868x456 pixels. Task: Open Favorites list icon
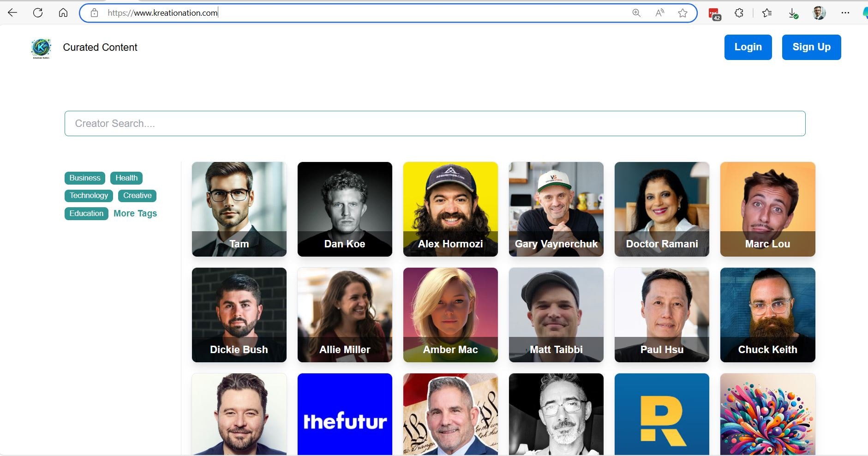(767, 13)
